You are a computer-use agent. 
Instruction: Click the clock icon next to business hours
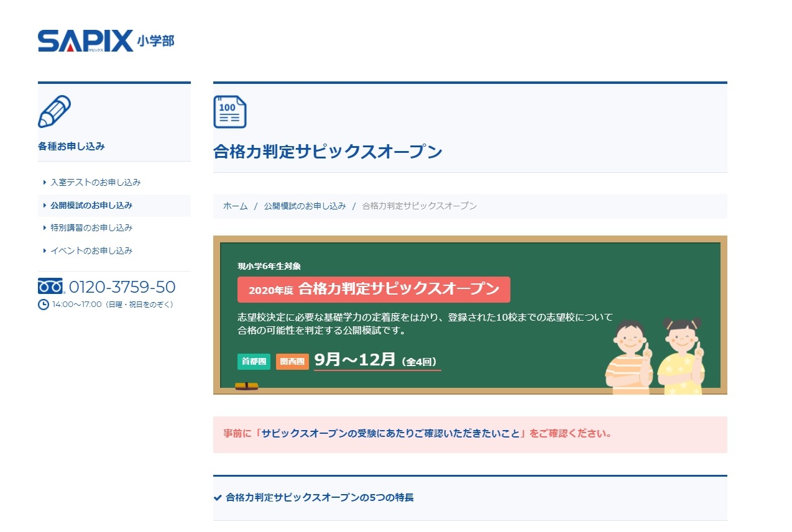coord(42,303)
